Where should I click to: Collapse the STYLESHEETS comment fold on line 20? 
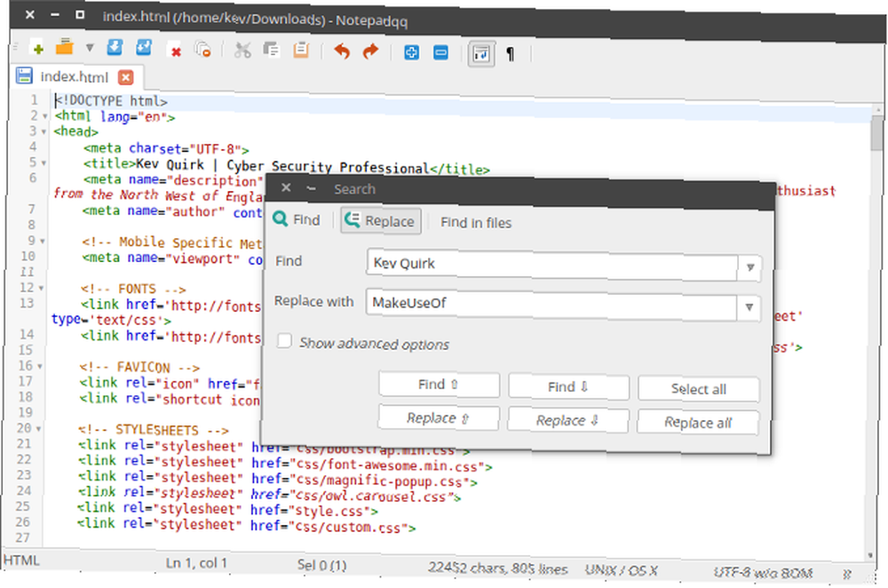click(x=39, y=429)
